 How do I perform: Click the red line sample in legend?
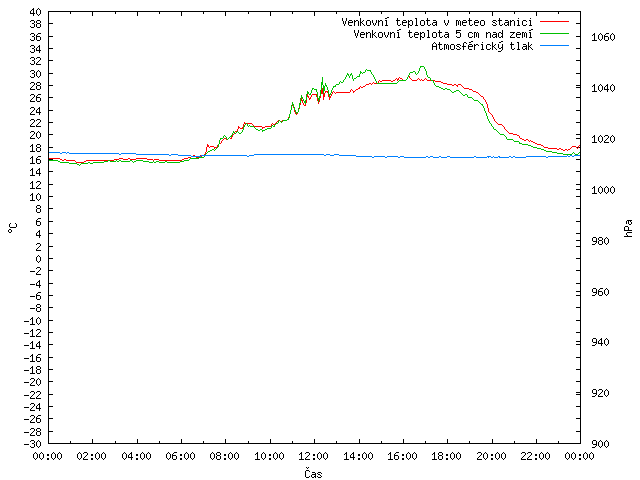tap(554, 21)
